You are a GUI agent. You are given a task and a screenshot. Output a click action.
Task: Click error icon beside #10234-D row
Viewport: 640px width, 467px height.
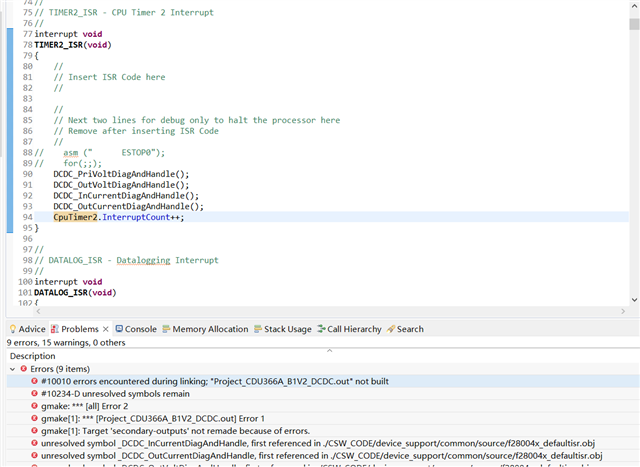[x=34, y=394]
